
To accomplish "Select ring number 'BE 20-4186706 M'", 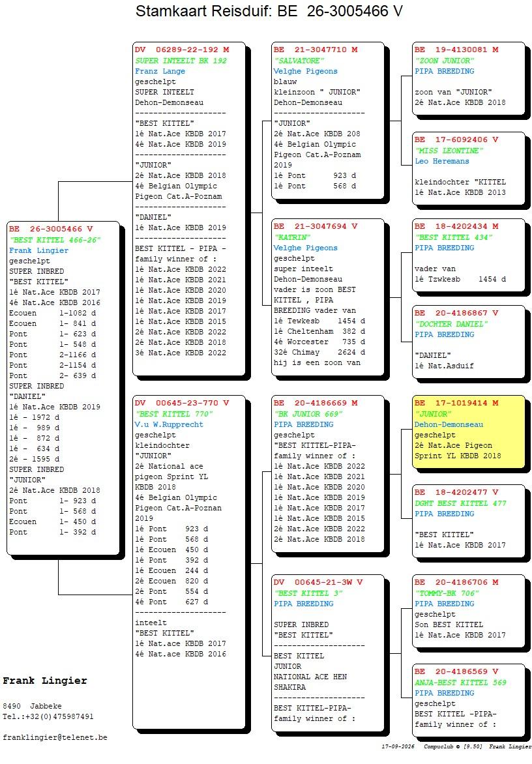I will (x=457, y=582).
